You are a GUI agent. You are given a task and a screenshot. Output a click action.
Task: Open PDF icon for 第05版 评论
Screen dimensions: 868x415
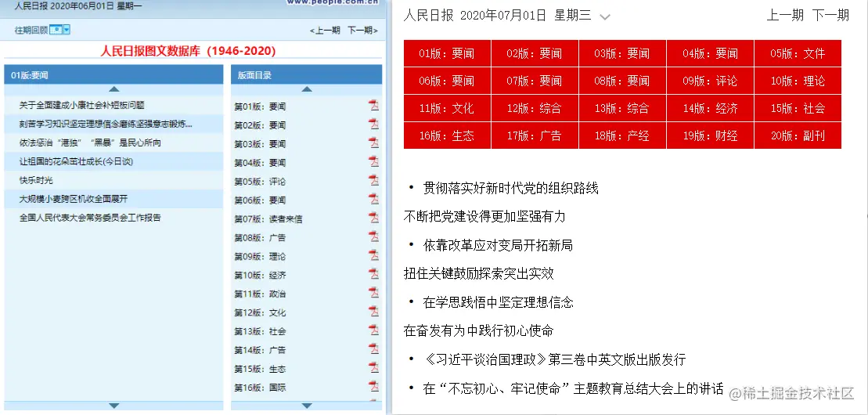(x=374, y=181)
